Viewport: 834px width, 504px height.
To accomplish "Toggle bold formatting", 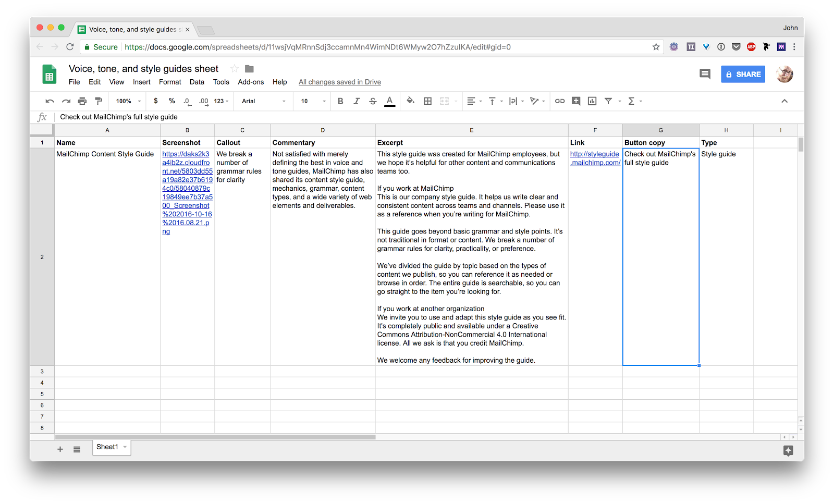I will [x=340, y=101].
